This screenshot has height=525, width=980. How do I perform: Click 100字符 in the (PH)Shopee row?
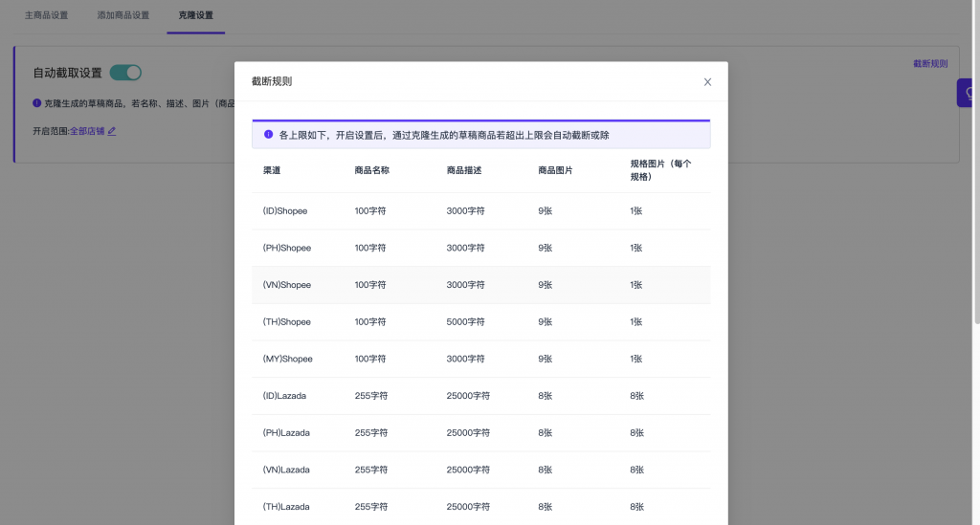(370, 248)
